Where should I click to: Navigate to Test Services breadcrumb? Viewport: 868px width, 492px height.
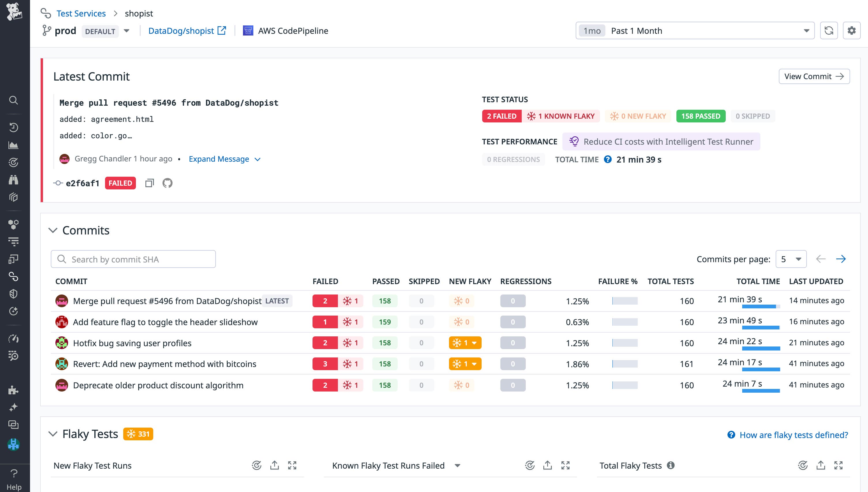(81, 13)
